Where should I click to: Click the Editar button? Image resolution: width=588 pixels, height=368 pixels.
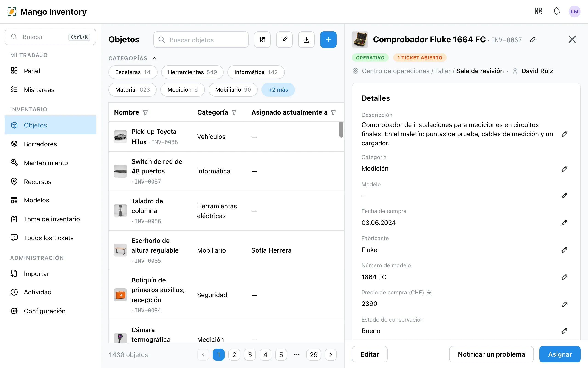point(370,354)
